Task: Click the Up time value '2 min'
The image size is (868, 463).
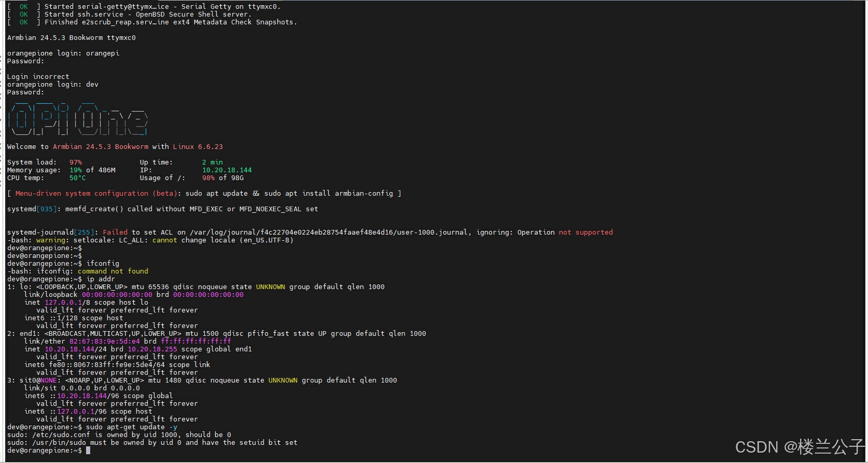Action: [213, 162]
